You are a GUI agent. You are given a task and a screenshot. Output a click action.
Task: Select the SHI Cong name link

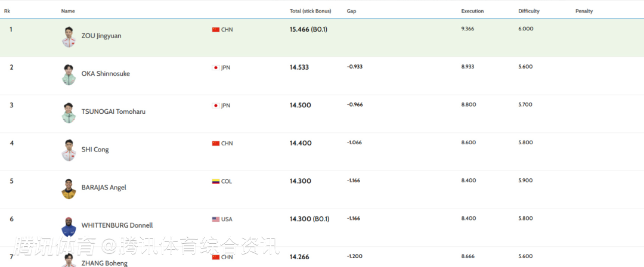95,150
